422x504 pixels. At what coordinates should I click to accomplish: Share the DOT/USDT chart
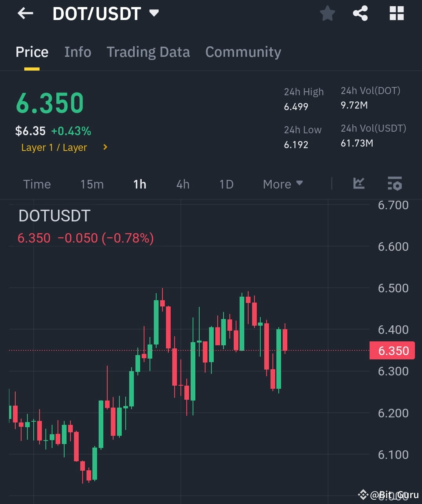coord(360,13)
